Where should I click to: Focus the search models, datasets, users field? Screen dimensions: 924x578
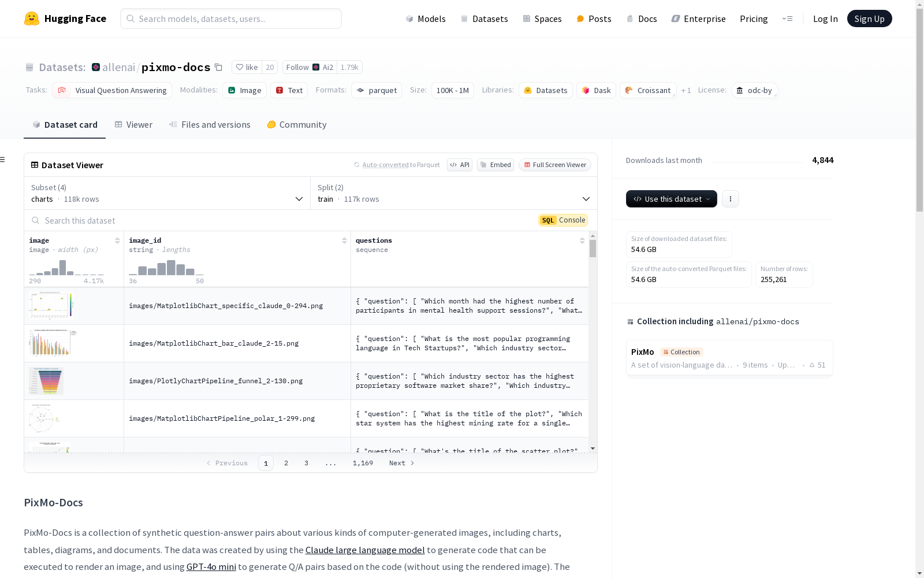tap(231, 18)
